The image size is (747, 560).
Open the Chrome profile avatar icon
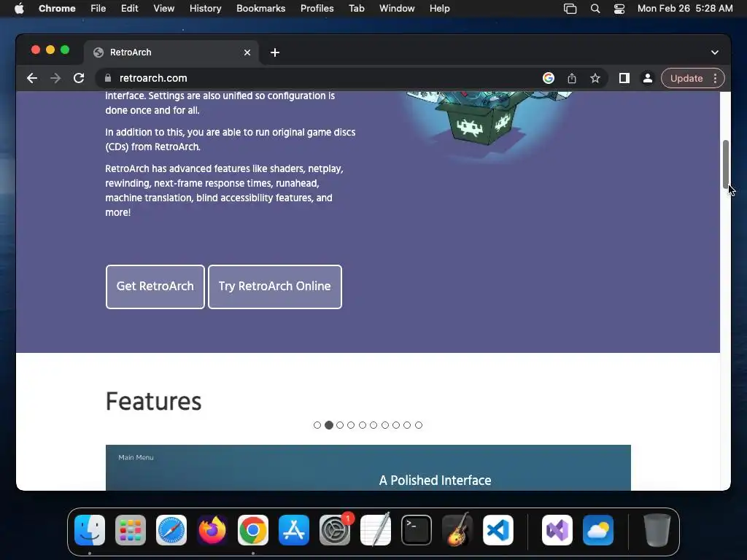[648, 78]
